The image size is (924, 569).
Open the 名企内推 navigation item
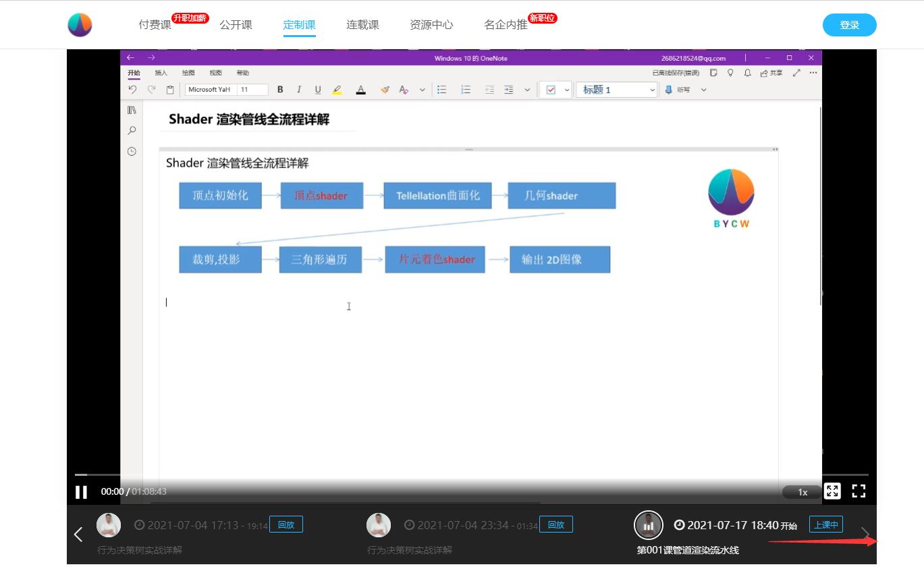coord(506,25)
